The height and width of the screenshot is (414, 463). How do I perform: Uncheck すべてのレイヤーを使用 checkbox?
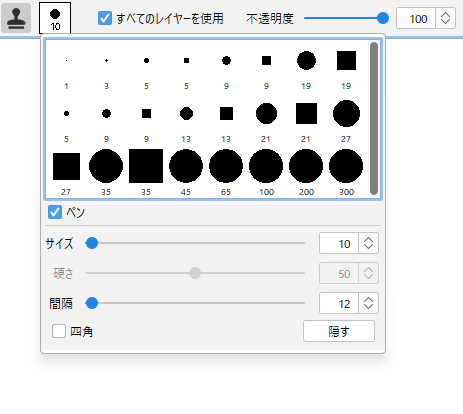tap(105, 18)
